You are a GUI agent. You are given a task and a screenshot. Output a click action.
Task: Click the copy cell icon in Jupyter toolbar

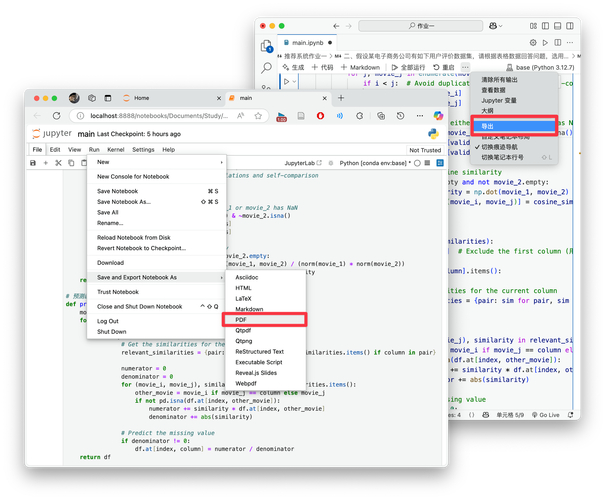(x=71, y=163)
